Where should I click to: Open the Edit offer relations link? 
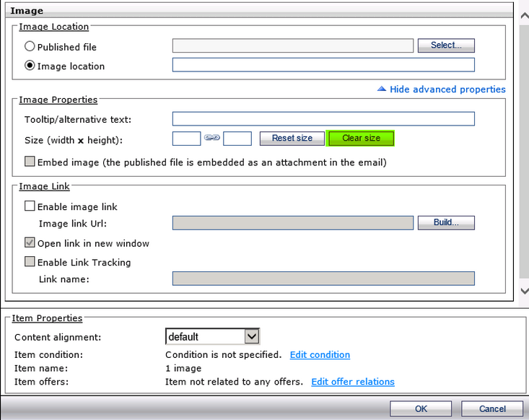pyautogui.click(x=353, y=382)
